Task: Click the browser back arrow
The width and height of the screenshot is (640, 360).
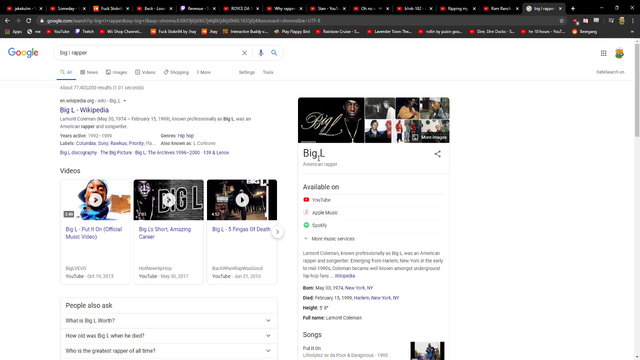Action: (7, 20)
